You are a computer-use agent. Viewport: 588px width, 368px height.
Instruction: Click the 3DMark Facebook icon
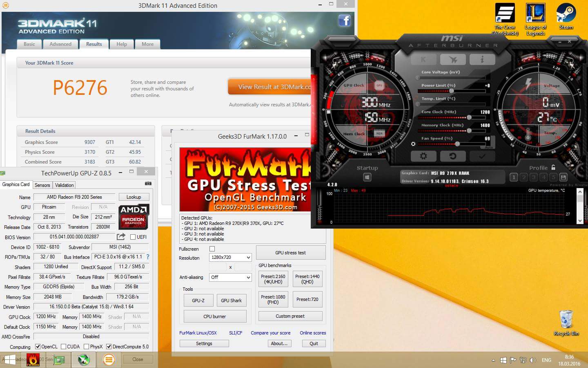click(345, 20)
